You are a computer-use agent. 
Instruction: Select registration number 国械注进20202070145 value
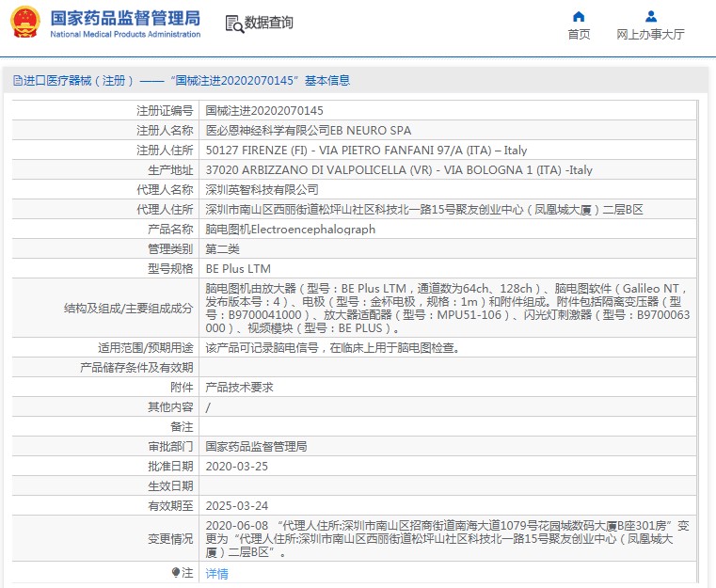pyautogui.click(x=264, y=110)
